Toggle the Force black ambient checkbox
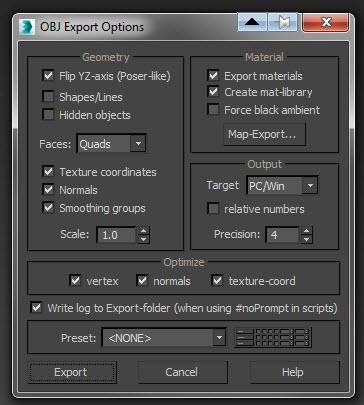 pos(213,109)
